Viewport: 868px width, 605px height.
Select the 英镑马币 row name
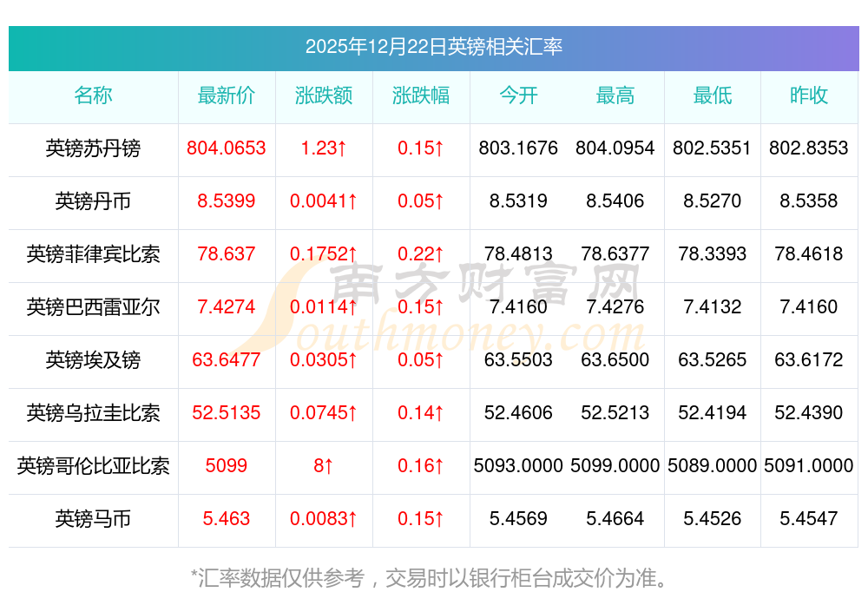[x=93, y=519]
